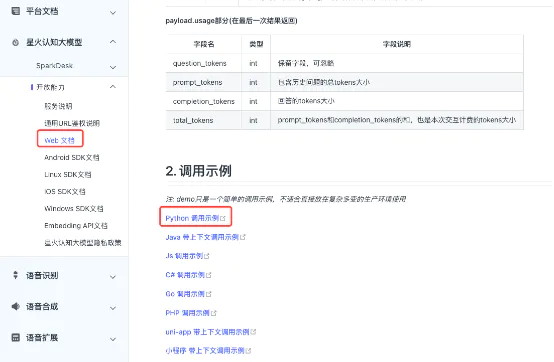Click the payload.usage部分 caption text
Screen dimensions: 554x362
point(231,21)
